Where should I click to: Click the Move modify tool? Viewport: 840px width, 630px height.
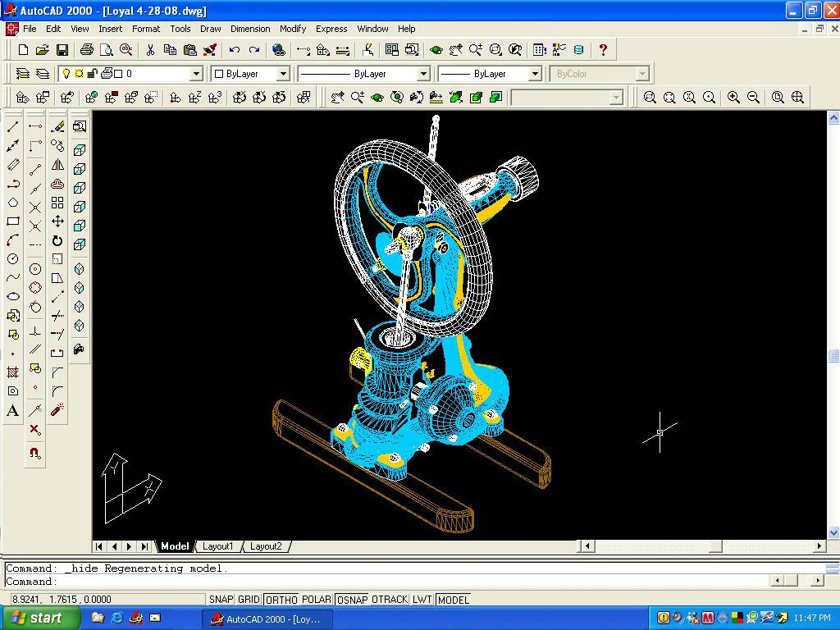57,221
